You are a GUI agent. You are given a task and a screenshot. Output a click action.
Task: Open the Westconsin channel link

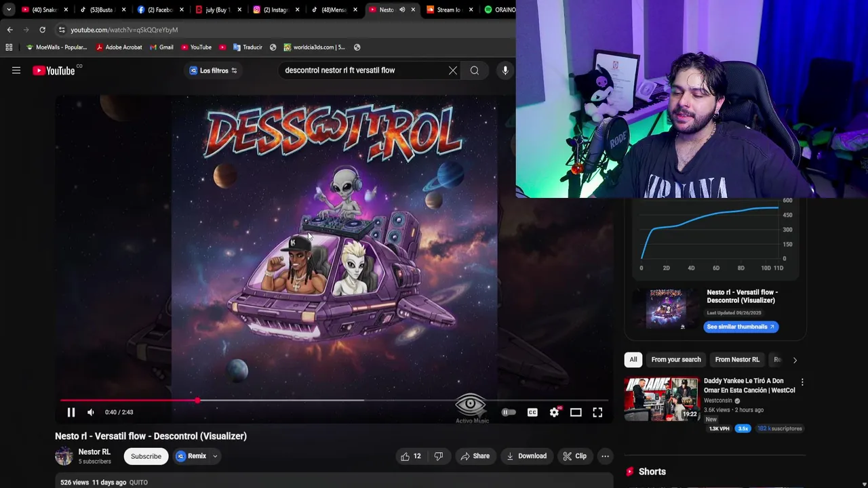tap(719, 401)
